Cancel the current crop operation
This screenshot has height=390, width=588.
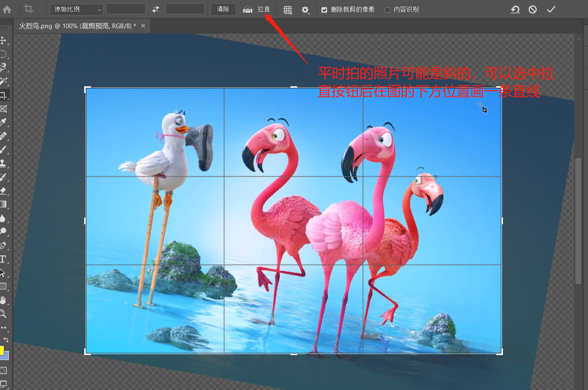click(x=533, y=9)
